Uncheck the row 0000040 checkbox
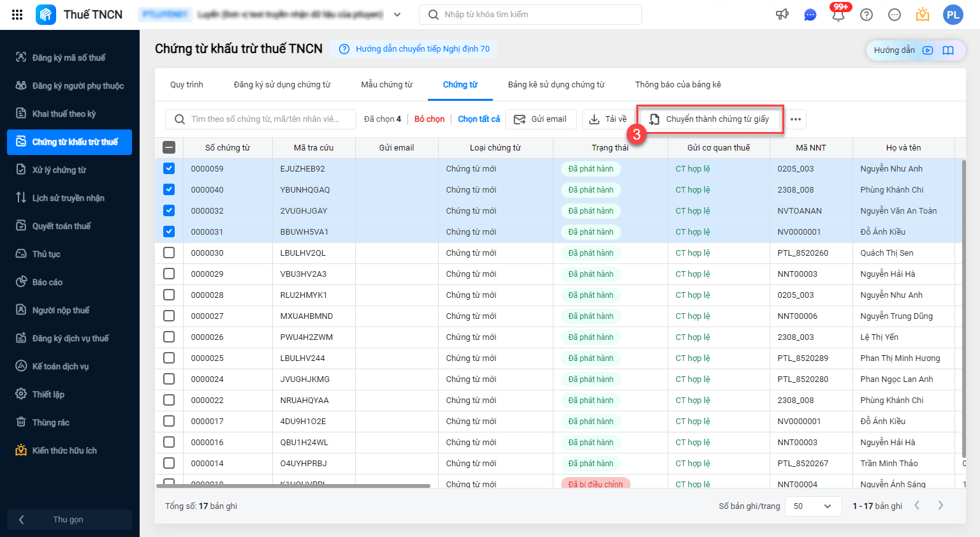This screenshot has height=537, width=980. [169, 189]
